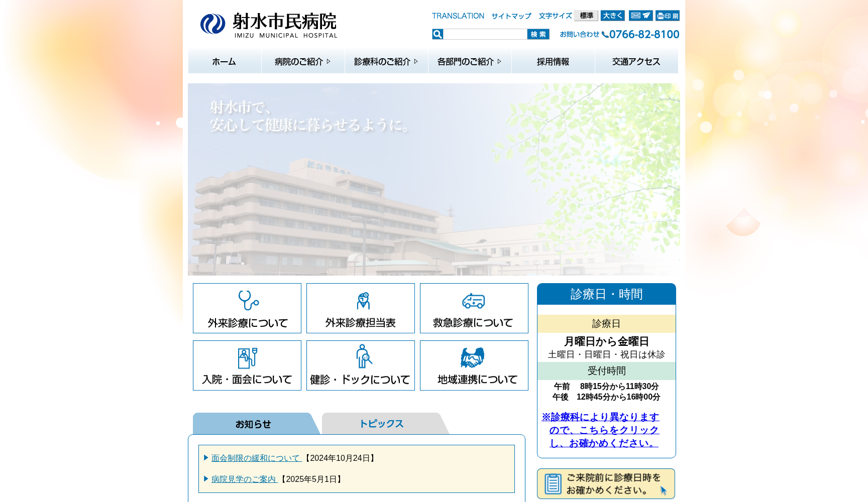This screenshot has width=868, height=502.
Task: Open the 採用情報 navigation menu
Action: 553,61
